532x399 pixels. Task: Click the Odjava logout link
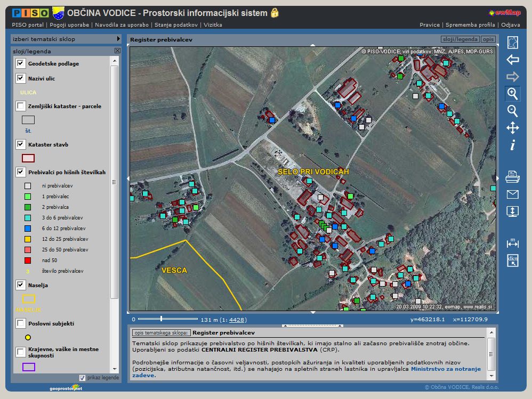click(510, 25)
